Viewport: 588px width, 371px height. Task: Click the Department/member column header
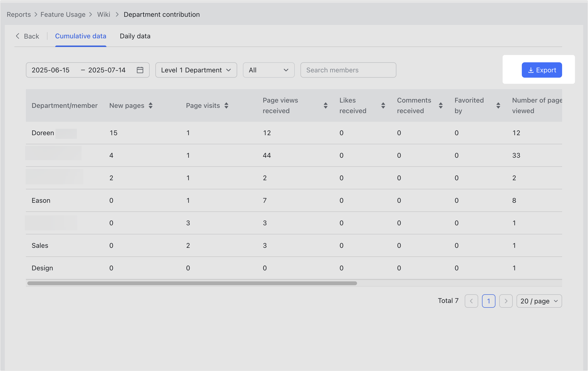pos(65,105)
